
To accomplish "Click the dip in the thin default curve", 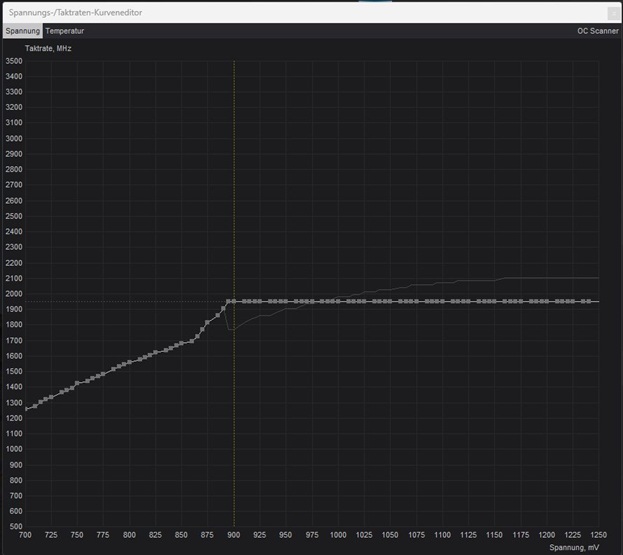I will tap(231, 328).
